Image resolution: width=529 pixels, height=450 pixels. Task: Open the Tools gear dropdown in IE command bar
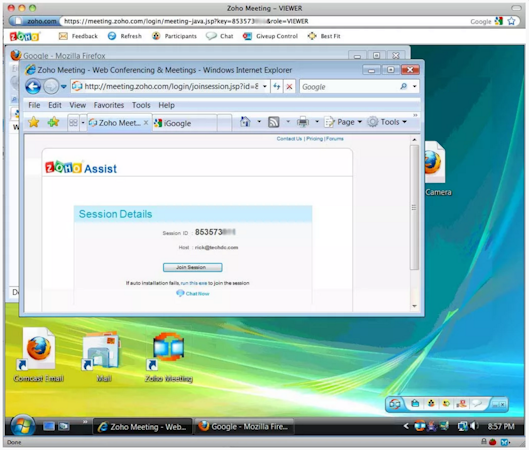[x=387, y=122]
